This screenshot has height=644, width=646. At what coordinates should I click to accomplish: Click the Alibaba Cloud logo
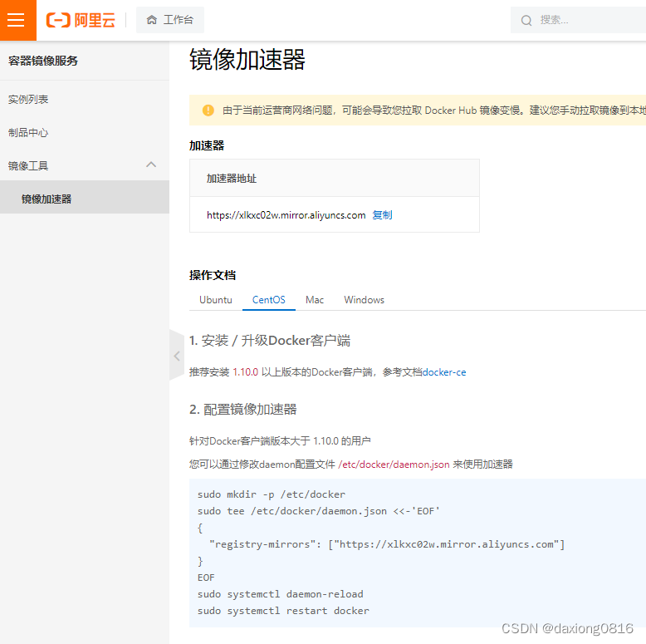click(81, 20)
